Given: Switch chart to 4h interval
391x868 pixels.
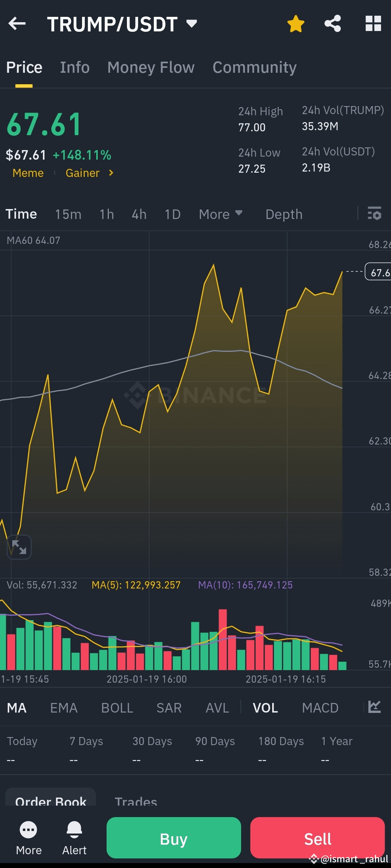Looking at the screenshot, I should [x=139, y=214].
